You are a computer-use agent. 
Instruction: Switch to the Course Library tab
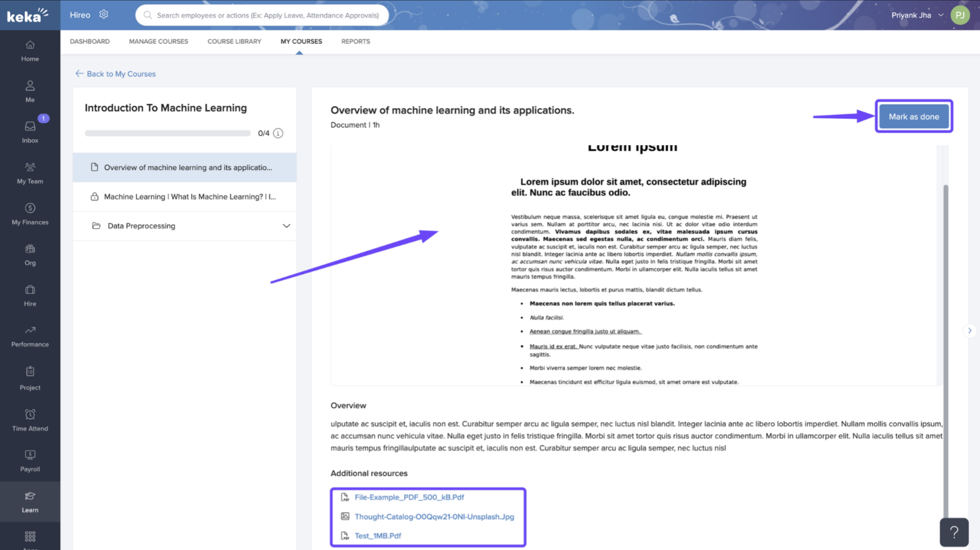[234, 41]
